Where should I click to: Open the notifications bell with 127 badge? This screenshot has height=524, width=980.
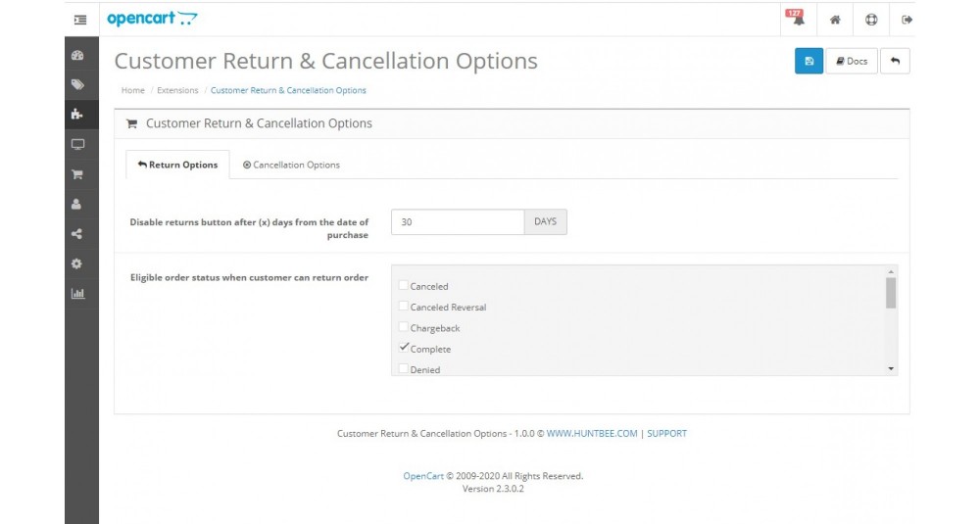[798, 18]
